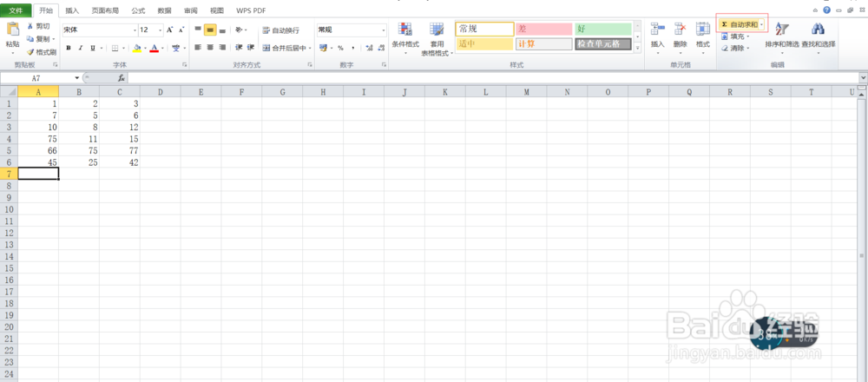Open Format as Table (套用表格格式)
This screenshot has height=382, width=868.
tap(437, 38)
